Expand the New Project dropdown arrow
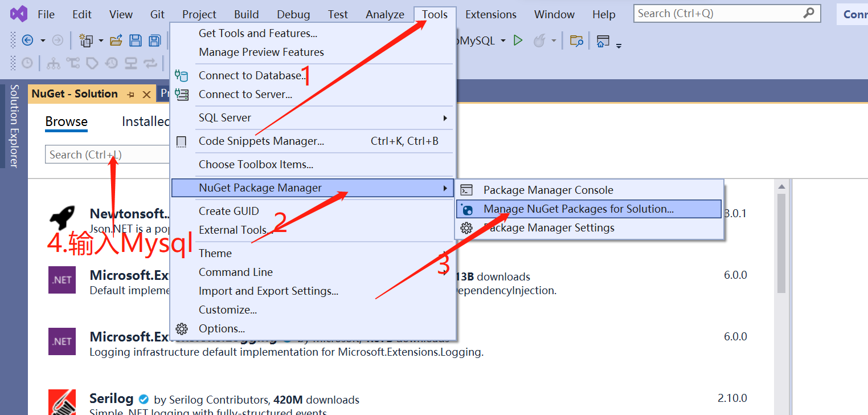Screen dimensions: 868x415 pyautogui.click(x=101, y=40)
